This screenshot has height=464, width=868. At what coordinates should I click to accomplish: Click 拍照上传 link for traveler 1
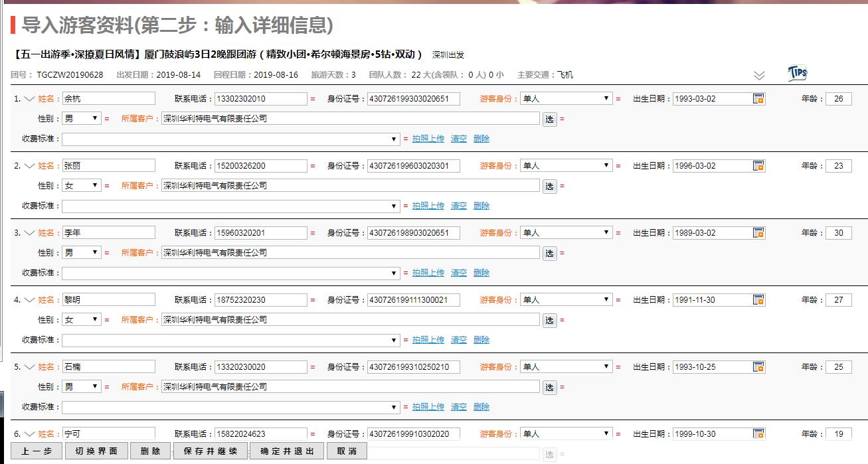[428, 139]
